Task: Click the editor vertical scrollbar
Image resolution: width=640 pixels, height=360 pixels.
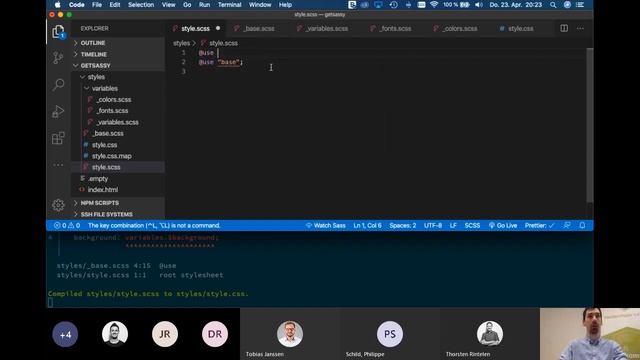Action: [590, 125]
